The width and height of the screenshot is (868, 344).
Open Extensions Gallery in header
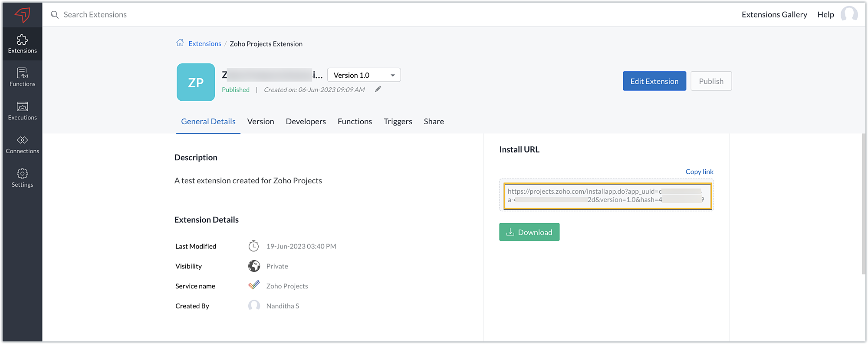[774, 14]
